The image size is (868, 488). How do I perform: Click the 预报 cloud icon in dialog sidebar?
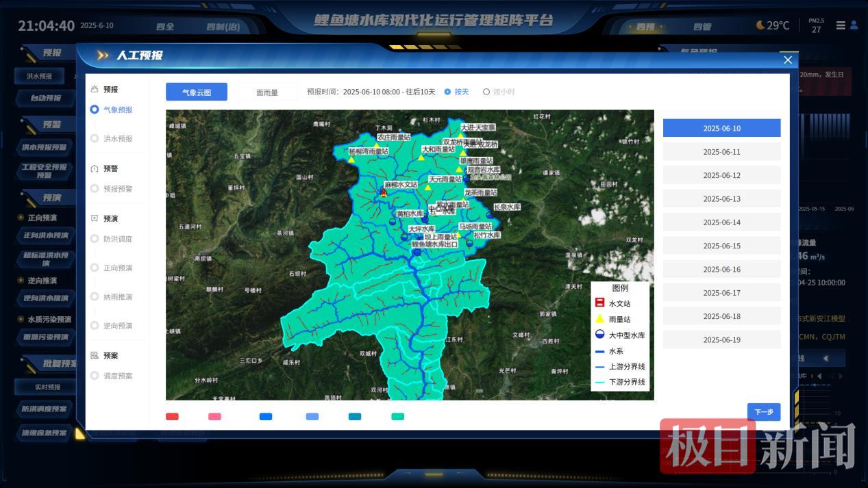94,89
